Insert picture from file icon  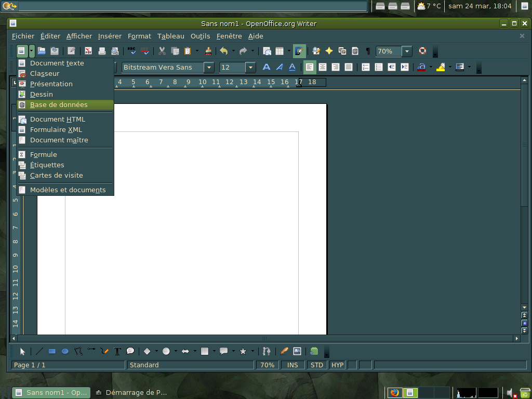(x=297, y=351)
